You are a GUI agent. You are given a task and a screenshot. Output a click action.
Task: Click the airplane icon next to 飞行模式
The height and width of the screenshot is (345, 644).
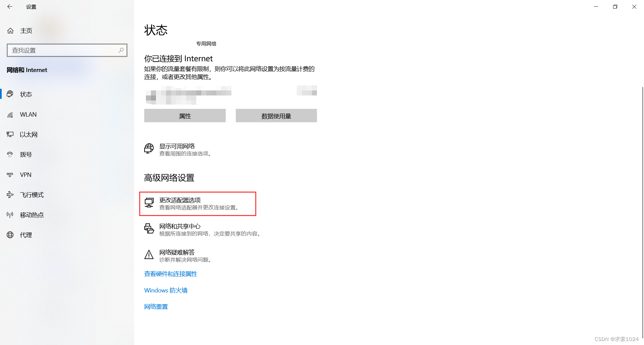tap(10, 195)
